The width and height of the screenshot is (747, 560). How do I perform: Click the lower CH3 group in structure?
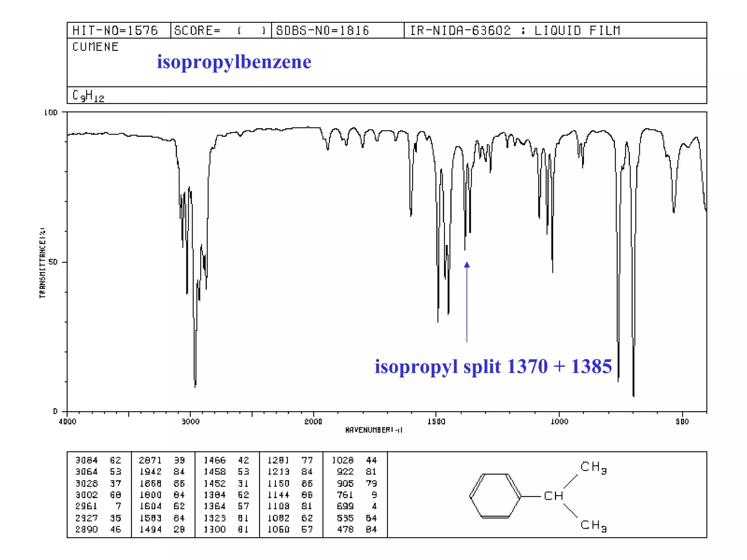[593, 526]
